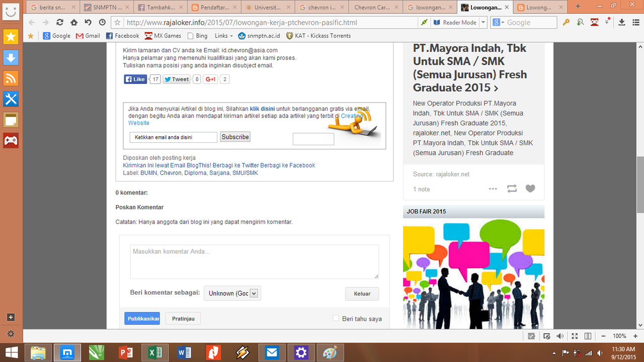Open the Gmail bookmark
Viewport: 644px width, 362px height.
[x=88, y=36]
